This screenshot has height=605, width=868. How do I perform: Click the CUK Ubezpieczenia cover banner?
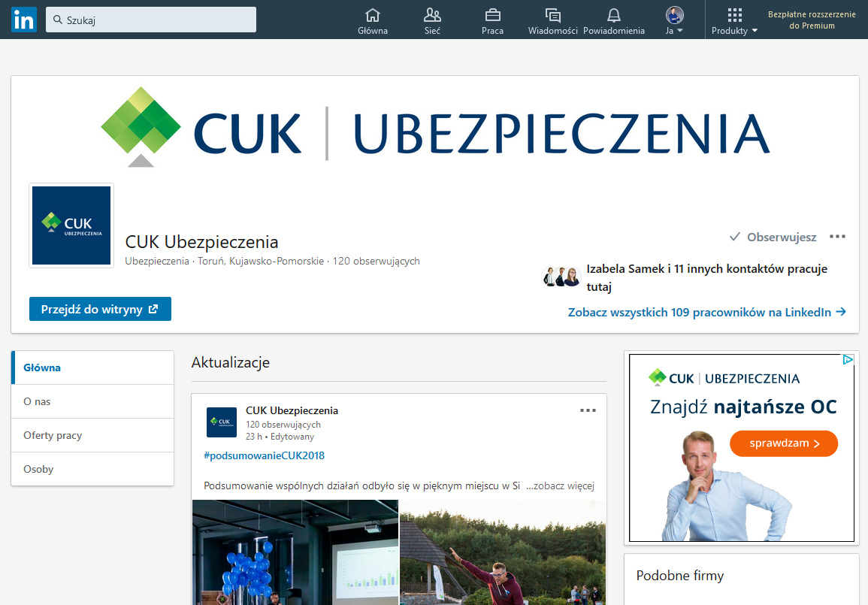pos(435,127)
